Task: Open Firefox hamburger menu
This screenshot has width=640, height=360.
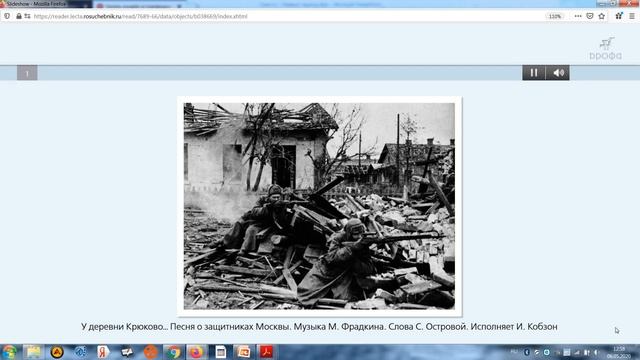Action: 632,16
